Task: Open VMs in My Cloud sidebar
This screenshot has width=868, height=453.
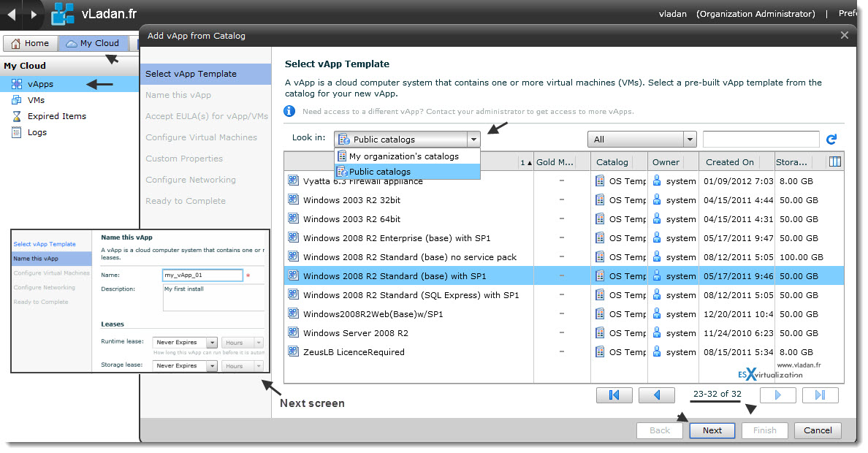Action: coord(36,100)
